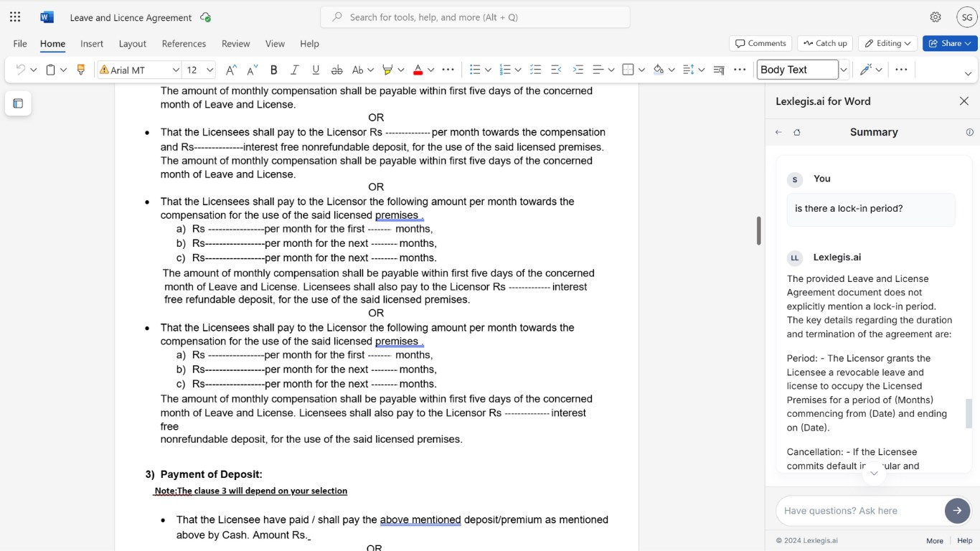
Task: Switch to the Insert tab
Action: pyautogui.click(x=92, y=44)
